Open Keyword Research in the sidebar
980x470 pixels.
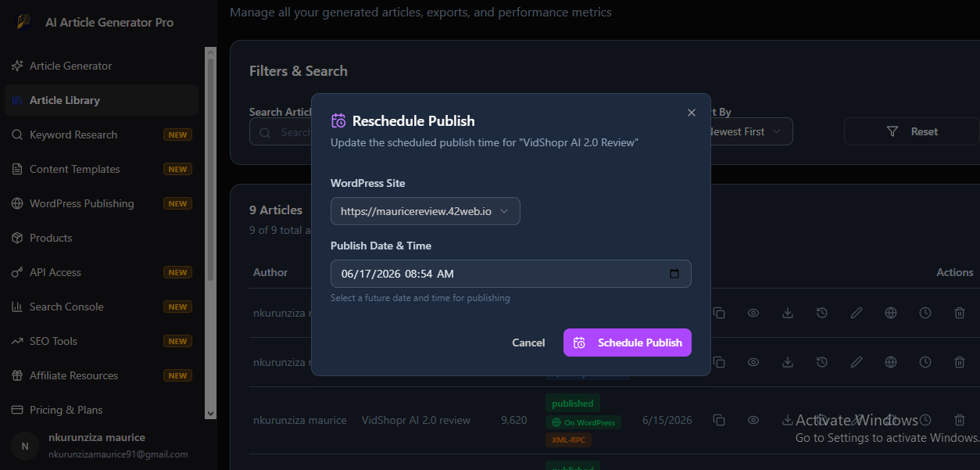pos(73,135)
